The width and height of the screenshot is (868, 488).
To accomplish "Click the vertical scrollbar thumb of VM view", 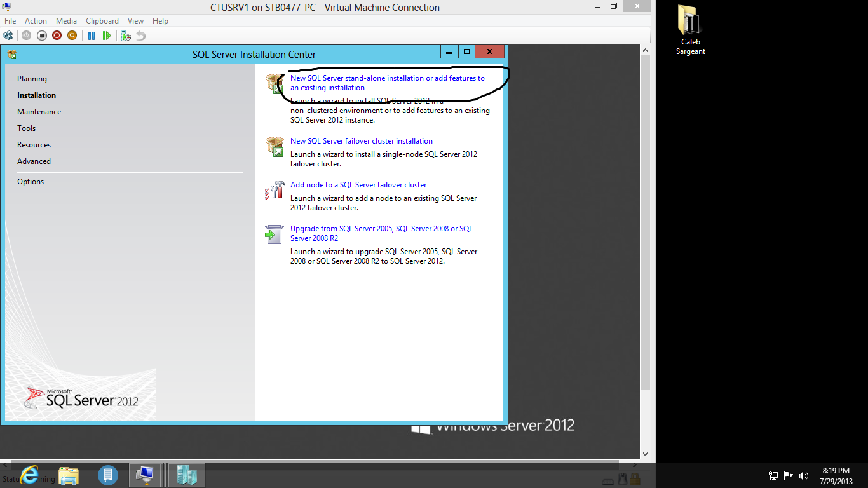I will point(645,222).
